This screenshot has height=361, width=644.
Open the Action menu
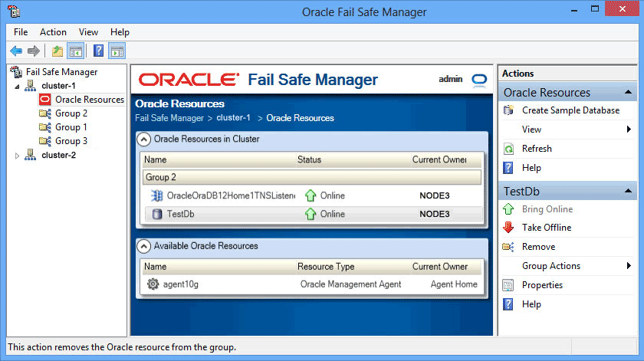[x=53, y=32]
